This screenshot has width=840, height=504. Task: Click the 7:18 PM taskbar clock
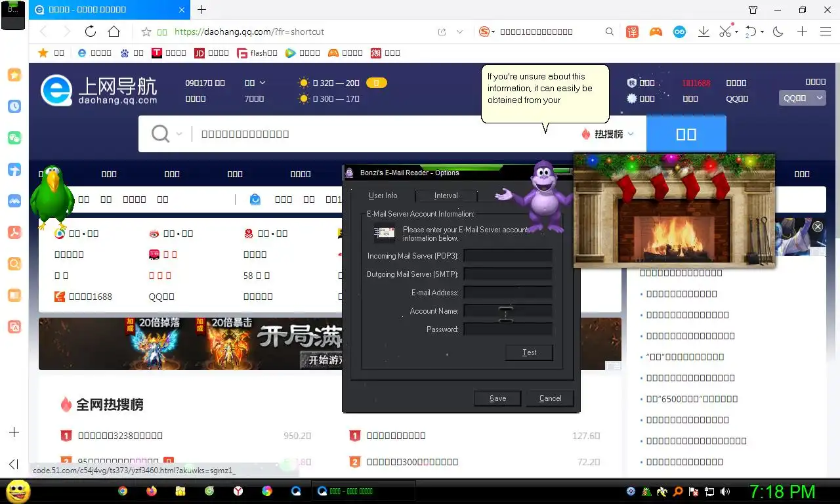coord(782,492)
